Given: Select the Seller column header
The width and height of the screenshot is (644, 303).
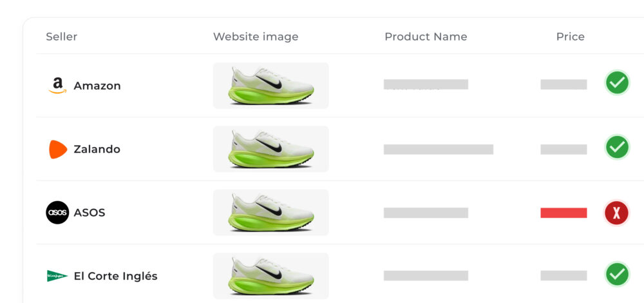Looking at the screenshot, I should point(62,37).
